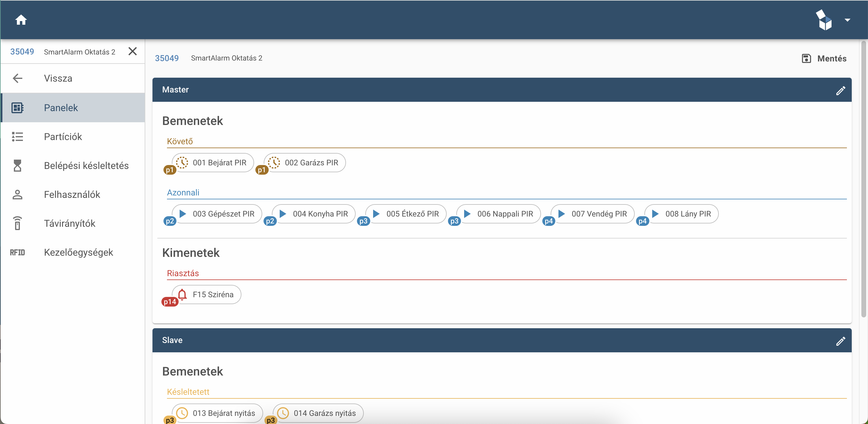Click the p14 badge on F15 Sziréna
This screenshot has width=868, height=424.
(170, 302)
